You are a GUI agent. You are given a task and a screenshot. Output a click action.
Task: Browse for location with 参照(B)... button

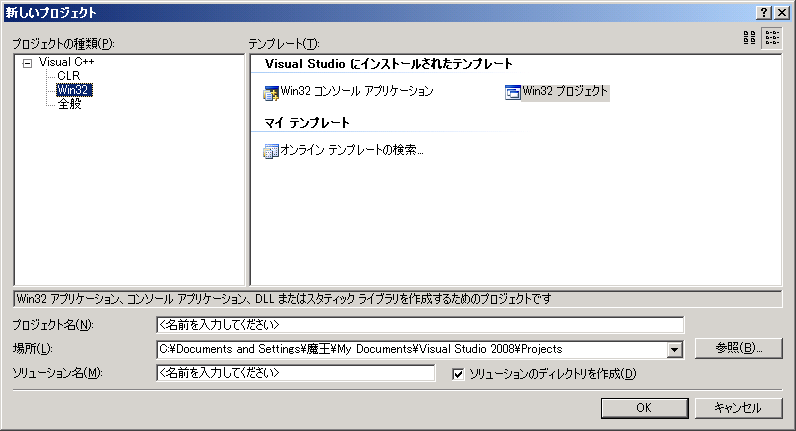[738, 348]
